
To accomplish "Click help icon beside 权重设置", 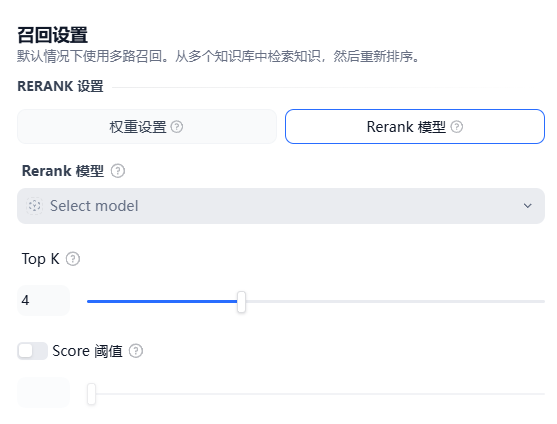I will (x=177, y=127).
